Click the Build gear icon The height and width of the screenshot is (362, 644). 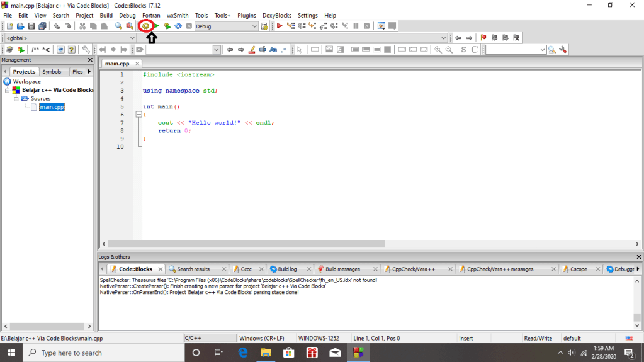point(146,26)
